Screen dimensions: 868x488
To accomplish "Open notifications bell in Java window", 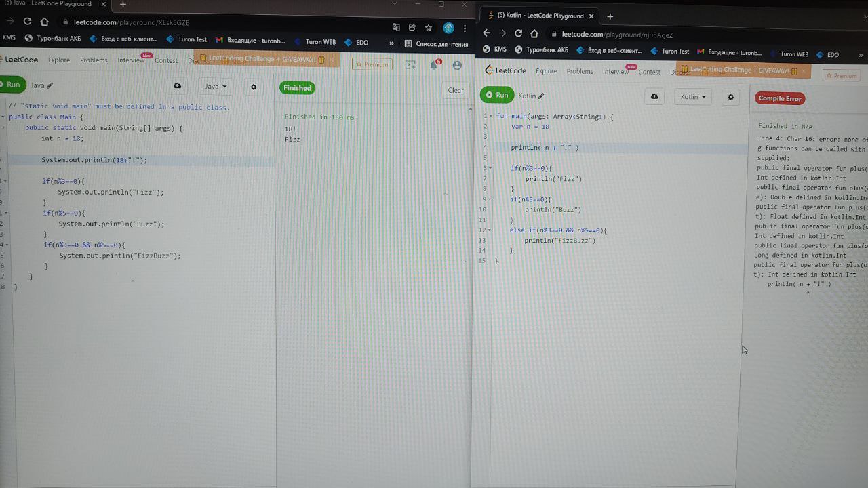I will pyautogui.click(x=434, y=65).
